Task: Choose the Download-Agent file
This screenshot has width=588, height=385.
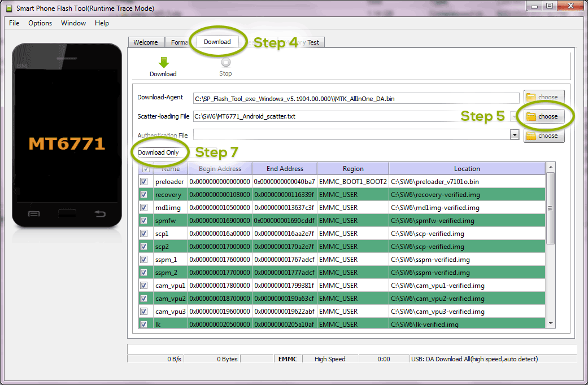Action: pos(544,97)
